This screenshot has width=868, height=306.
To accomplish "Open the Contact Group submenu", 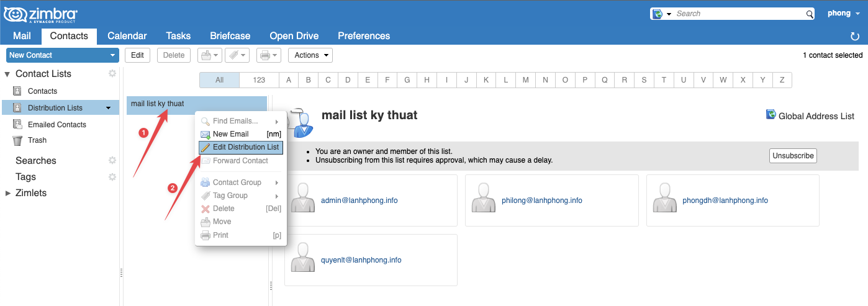I will [x=240, y=182].
